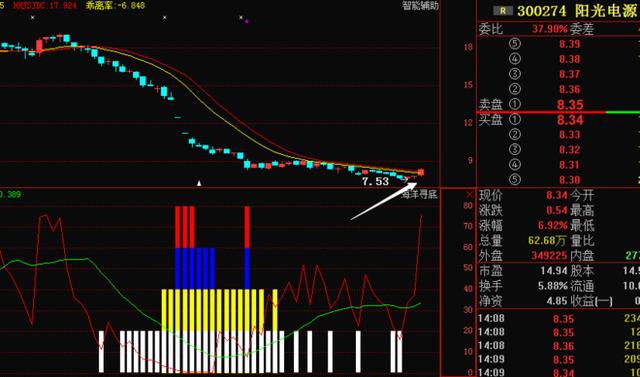Click the circled 5 icon in the top sell row
Viewport: 640px width, 377px height.
[516, 44]
